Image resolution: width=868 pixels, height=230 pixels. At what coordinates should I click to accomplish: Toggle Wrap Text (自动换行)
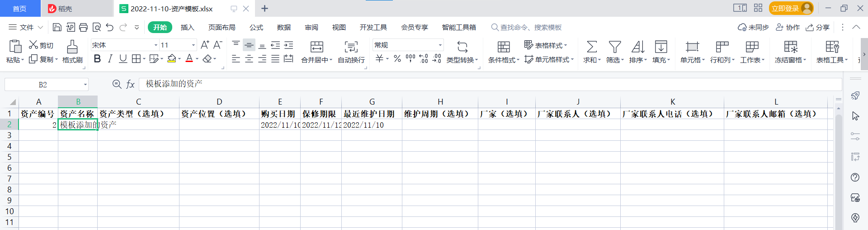pyautogui.click(x=351, y=52)
